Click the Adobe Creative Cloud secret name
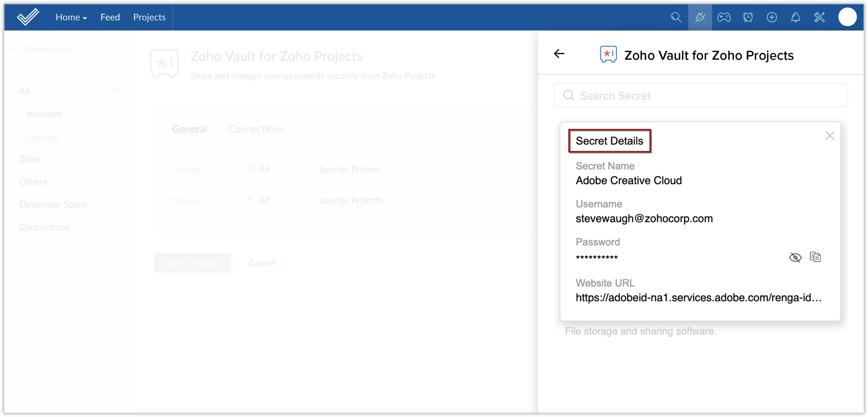This screenshot has height=417, width=868. tap(628, 181)
